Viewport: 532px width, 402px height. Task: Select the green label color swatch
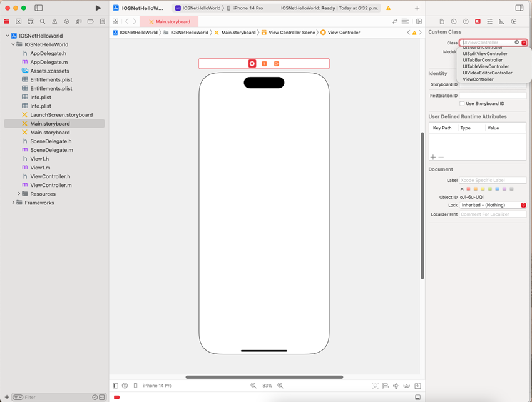click(x=489, y=189)
